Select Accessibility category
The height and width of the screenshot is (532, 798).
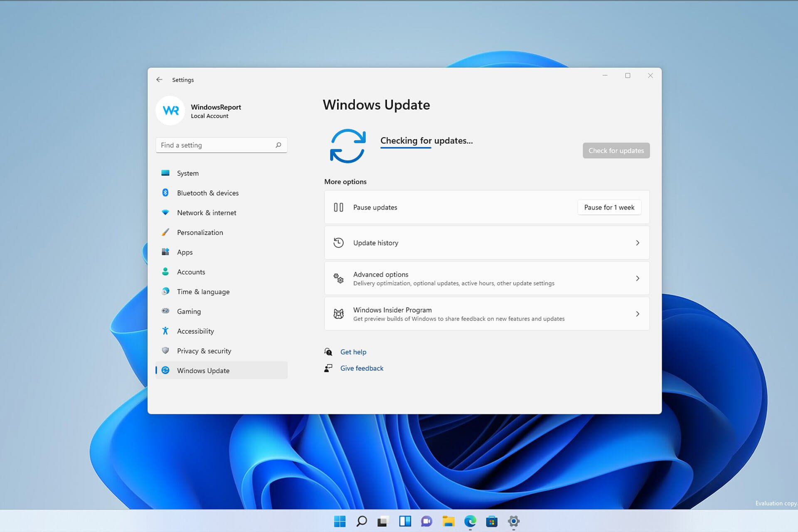tap(222, 331)
